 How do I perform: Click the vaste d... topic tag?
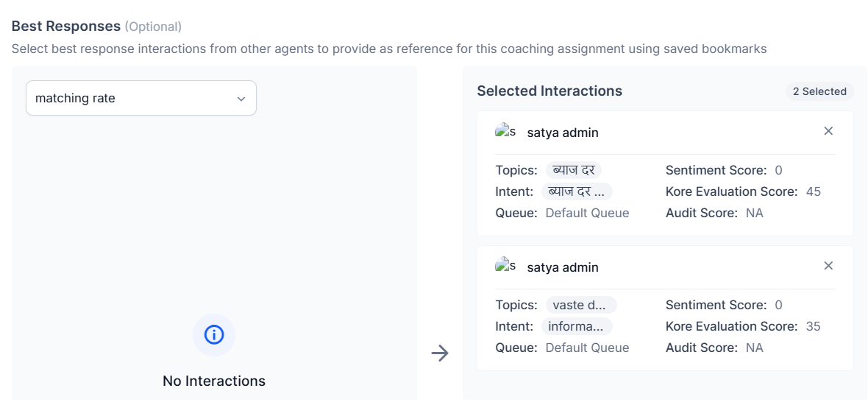(x=580, y=305)
